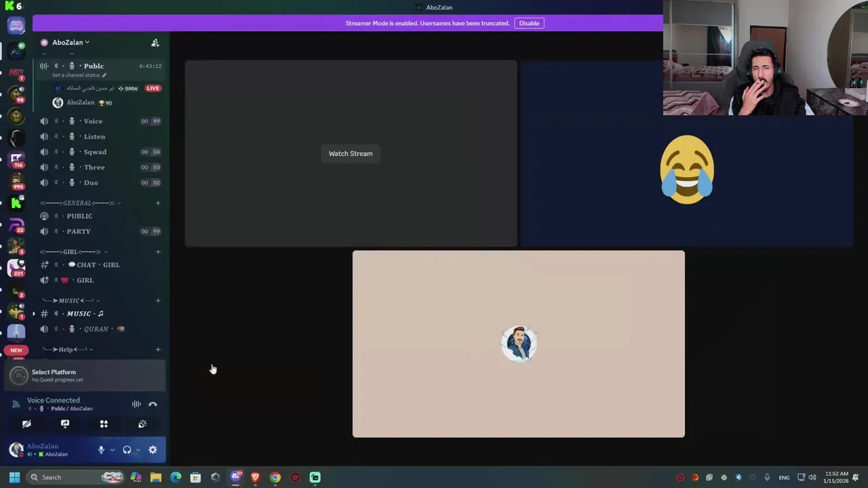Click the system tray microphone icon

pos(767,477)
